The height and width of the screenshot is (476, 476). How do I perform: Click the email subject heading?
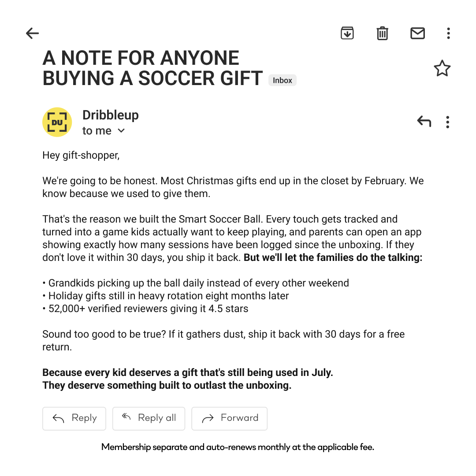pyautogui.click(x=152, y=68)
